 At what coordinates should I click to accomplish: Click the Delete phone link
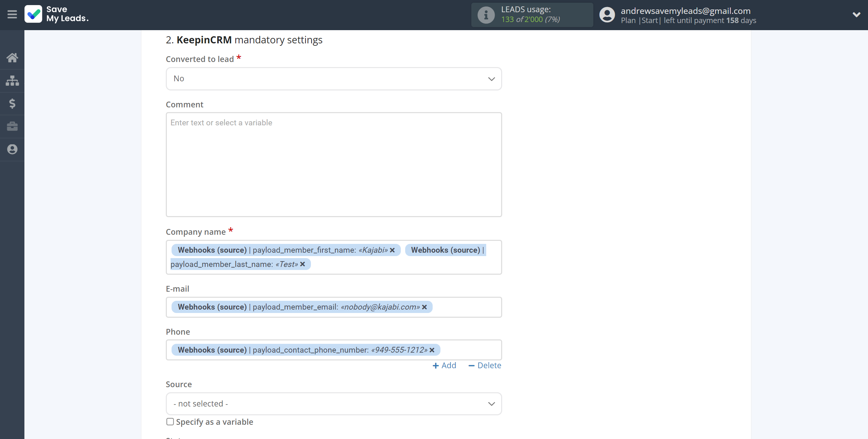(485, 365)
